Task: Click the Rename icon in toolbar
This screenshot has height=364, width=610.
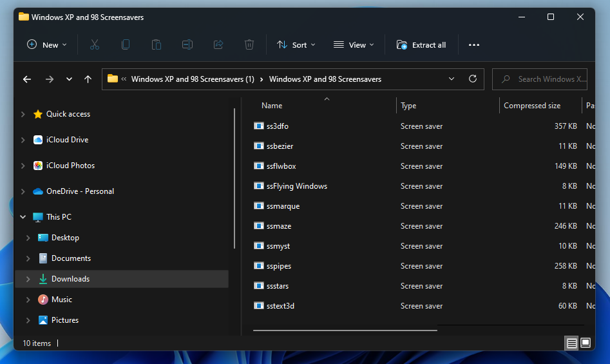Action: pyautogui.click(x=187, y=44)
